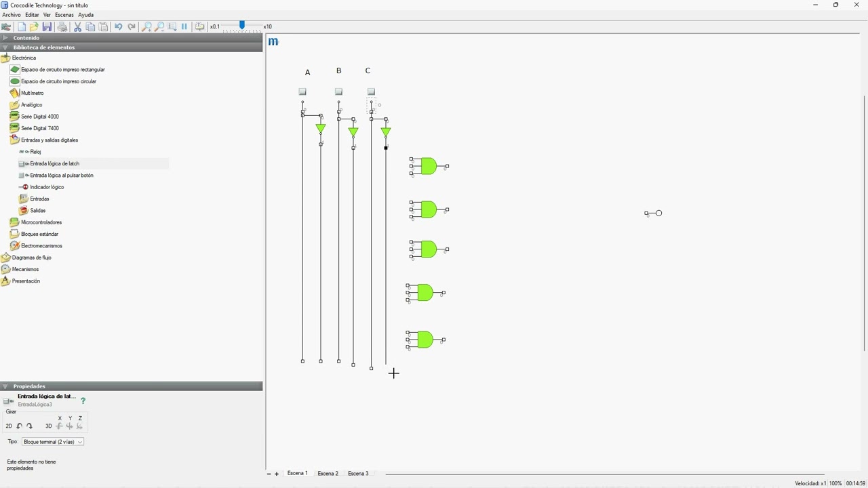The image size is (868, 488).
Task: Select Indicador lógico in the library
Action: pos(42,187)
